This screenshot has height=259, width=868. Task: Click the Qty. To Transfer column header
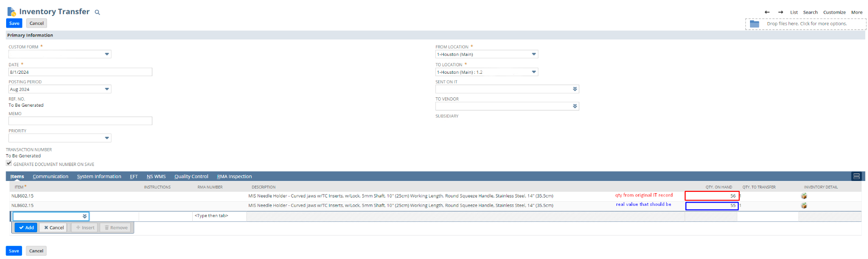759,187
